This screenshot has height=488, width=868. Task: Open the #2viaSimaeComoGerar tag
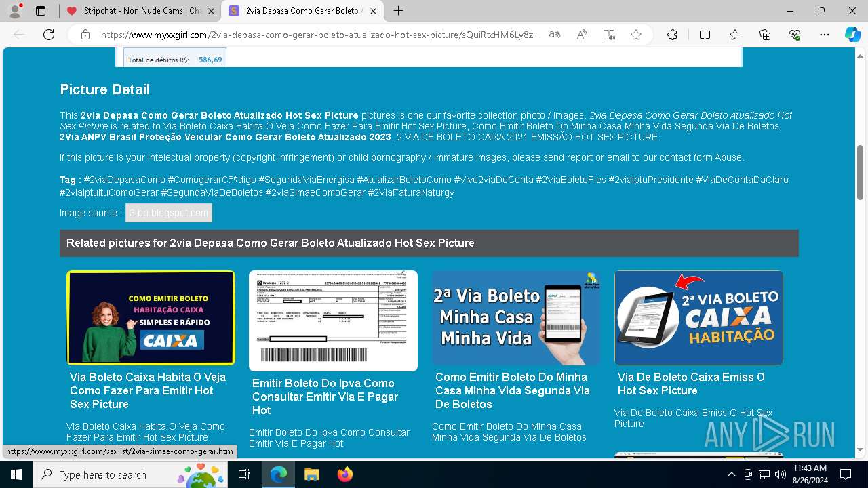pyautogui.click(x=315, y=192)
